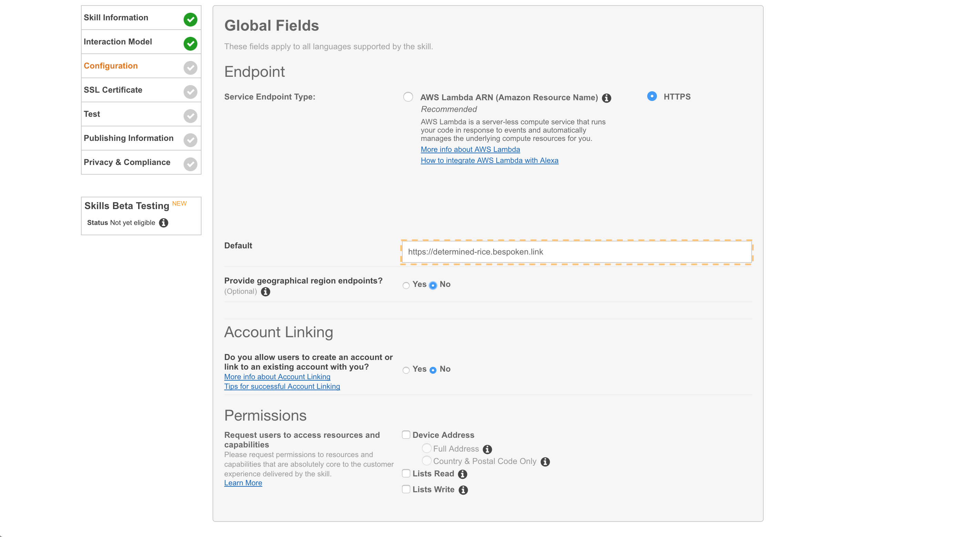
Task: Open the Interaction Model step
Action: point(141,42)
